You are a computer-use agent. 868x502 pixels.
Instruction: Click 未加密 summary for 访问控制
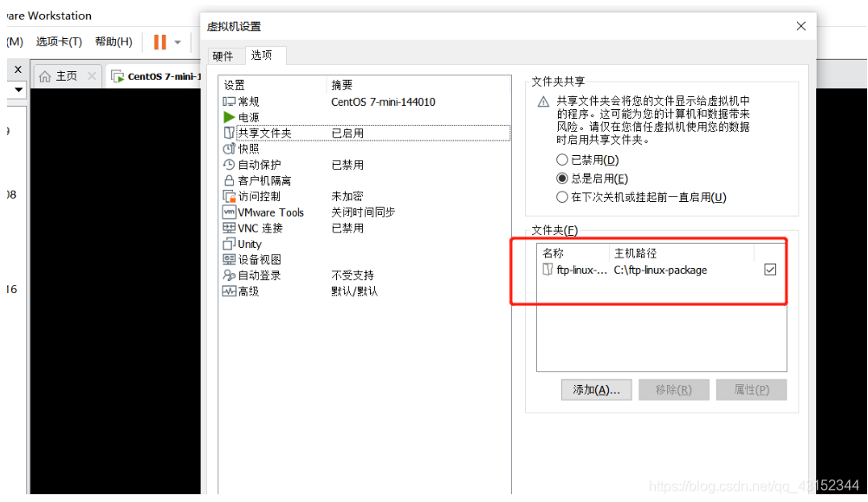pyautogui.click(x=347, y=196)
